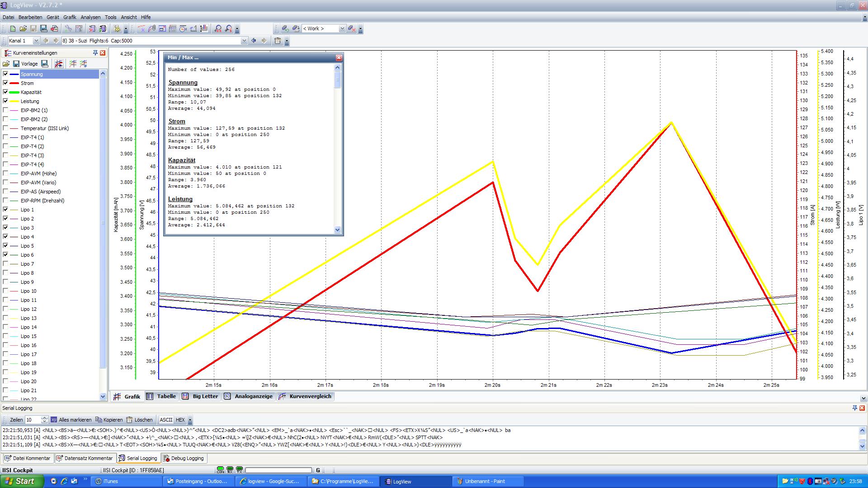Click the Min / Max dialog scroll down arrow
Screen dimensions: 868x488
(337, 230)
